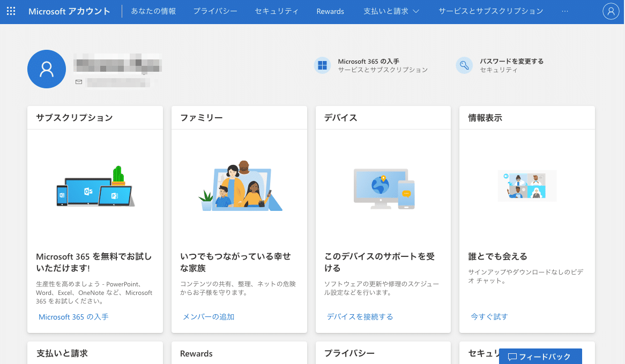Click Microsoft アカウント title
The width and height of the screenshot is (625, 364).
[69, 11]
